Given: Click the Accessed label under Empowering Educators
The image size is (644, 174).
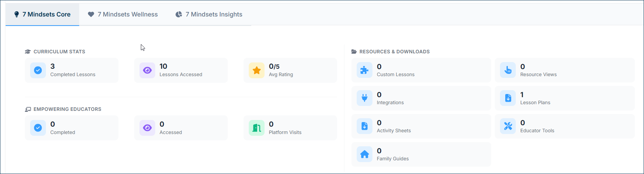Looking at the screenshot, I should point(171,132).
